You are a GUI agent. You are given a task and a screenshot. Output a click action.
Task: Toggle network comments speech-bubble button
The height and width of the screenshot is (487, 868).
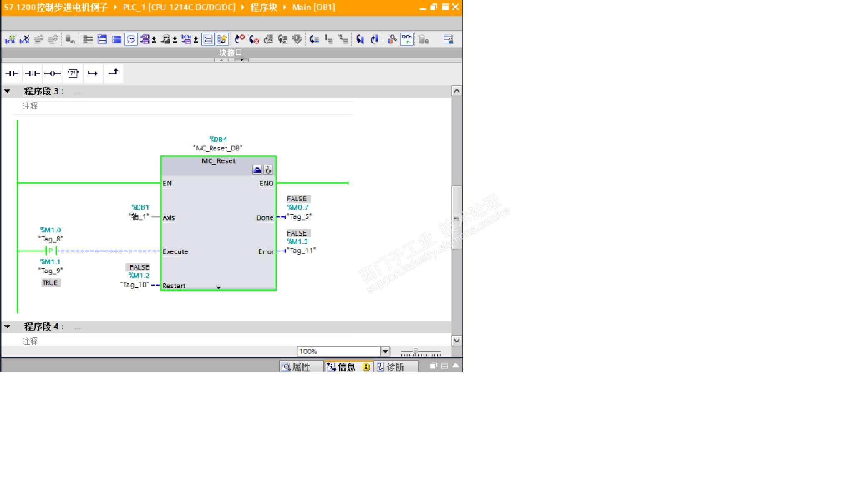pyautogui.click(x=131, y=40)
